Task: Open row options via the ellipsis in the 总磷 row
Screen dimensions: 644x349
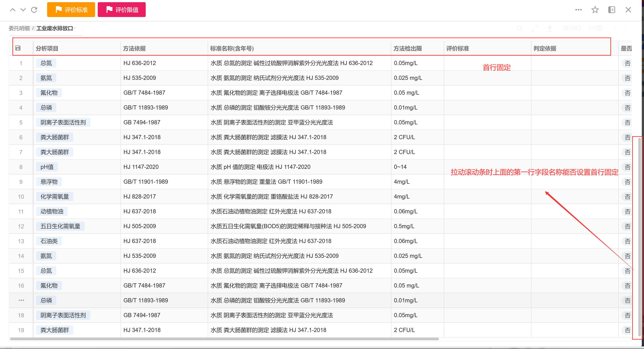Action: pos(21,300)
